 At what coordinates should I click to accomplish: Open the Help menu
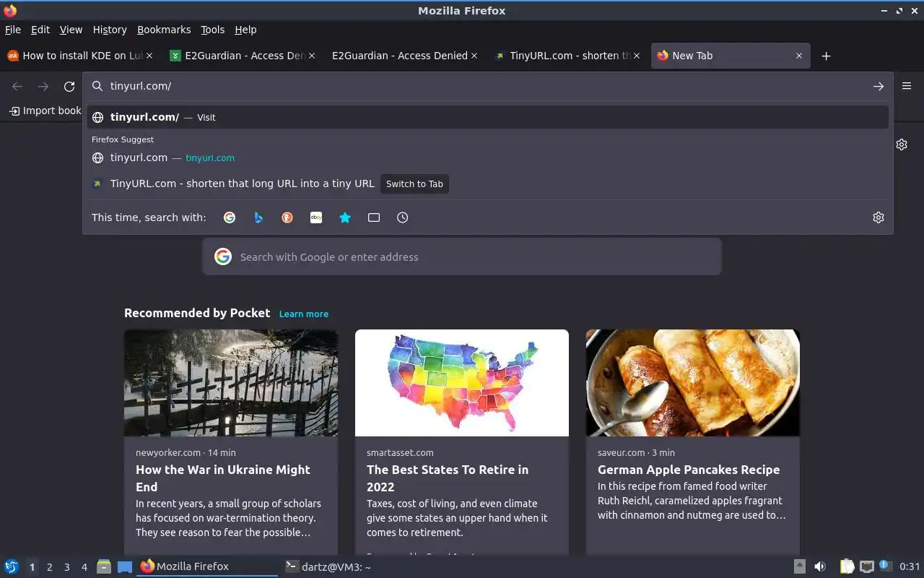pos(245,30)
